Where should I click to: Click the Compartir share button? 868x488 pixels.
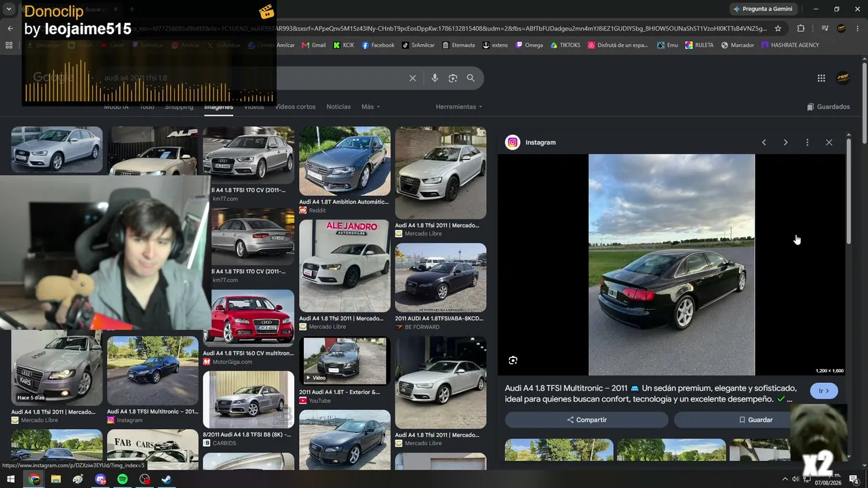(x=587, y=420)
